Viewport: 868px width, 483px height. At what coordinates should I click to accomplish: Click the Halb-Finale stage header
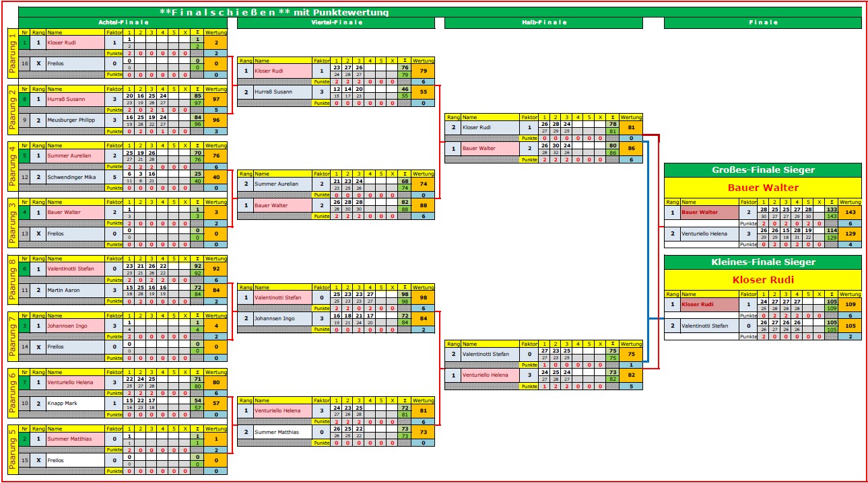(544, 22)
